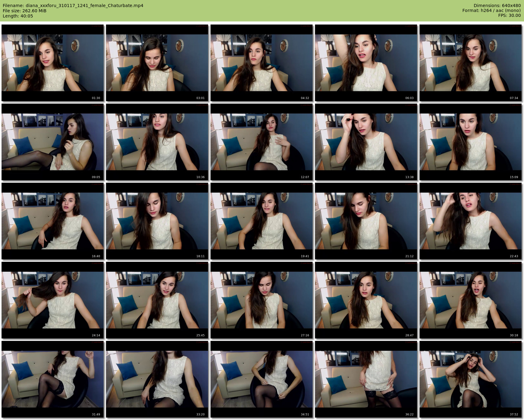Click the thumbnail at 12:07
This screenshot has width=524, height=420.
pos(262,142)
